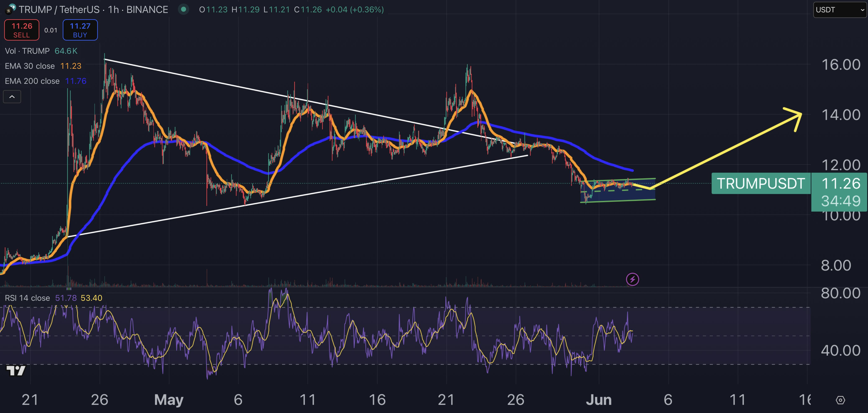
Task: Click the TRUMPUSDT price label tag
Action: pos(761,184)
